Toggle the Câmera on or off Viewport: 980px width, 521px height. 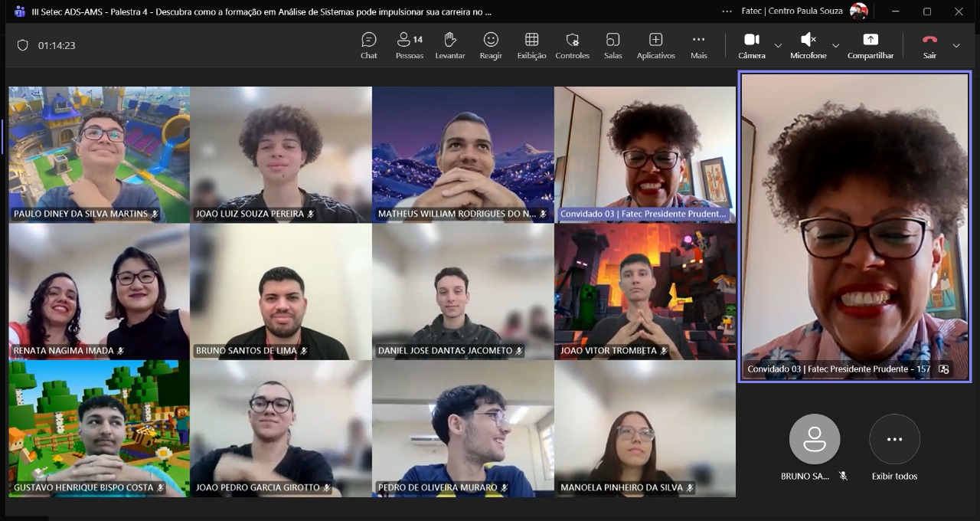pyautogui.click(x=751, y=45)
